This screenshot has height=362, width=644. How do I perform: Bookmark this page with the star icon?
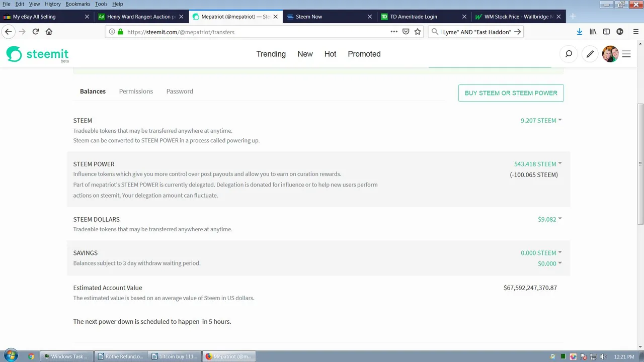point(418,32)
